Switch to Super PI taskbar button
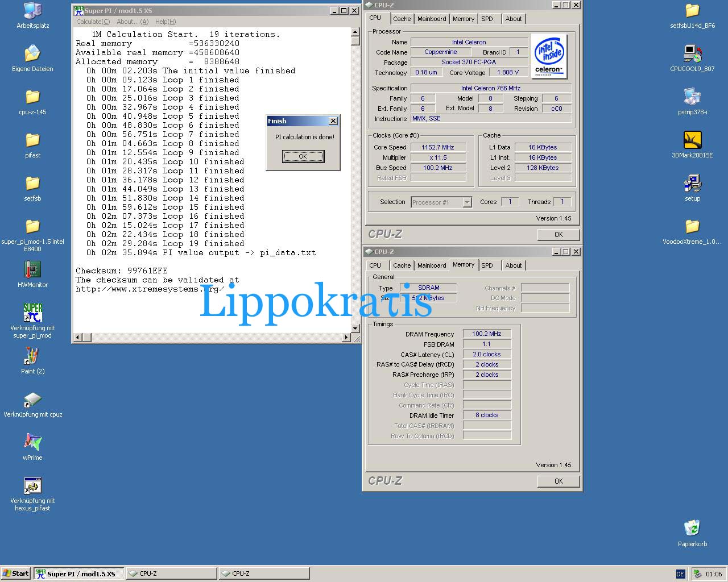Screen dimensions: 728x582 [79, 573]
